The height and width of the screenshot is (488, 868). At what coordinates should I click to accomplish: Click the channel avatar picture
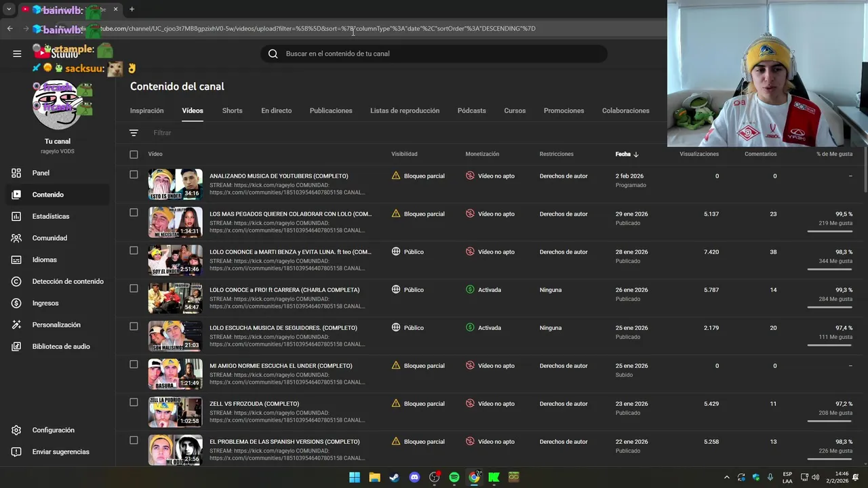(x=58, y=105)
